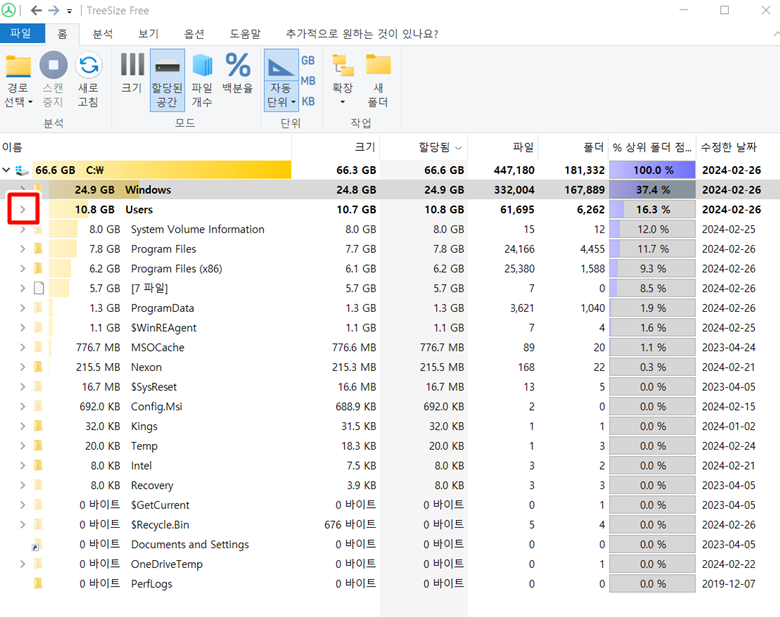Click the Nexon folder icon
The height and width of the screenshot is (617, 780).
click(38, 367)
